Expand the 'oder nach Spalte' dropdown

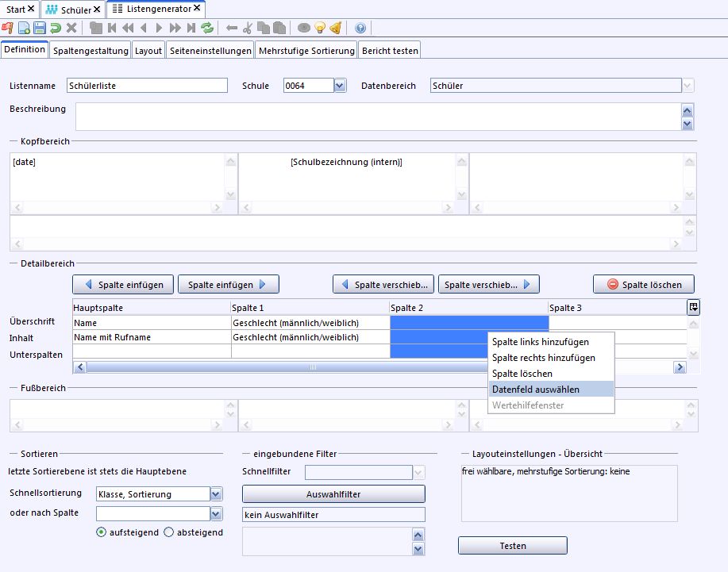tap(216, 513)
